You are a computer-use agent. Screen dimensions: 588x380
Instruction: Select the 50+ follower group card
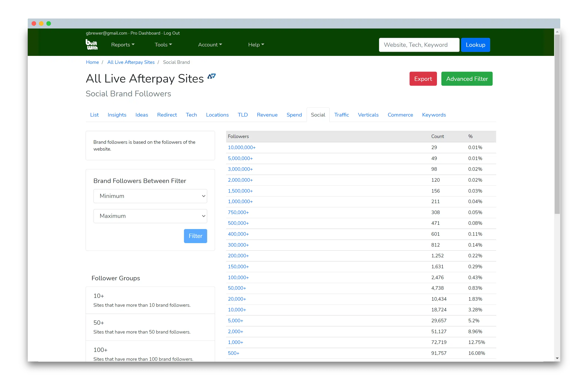point(150,327)
